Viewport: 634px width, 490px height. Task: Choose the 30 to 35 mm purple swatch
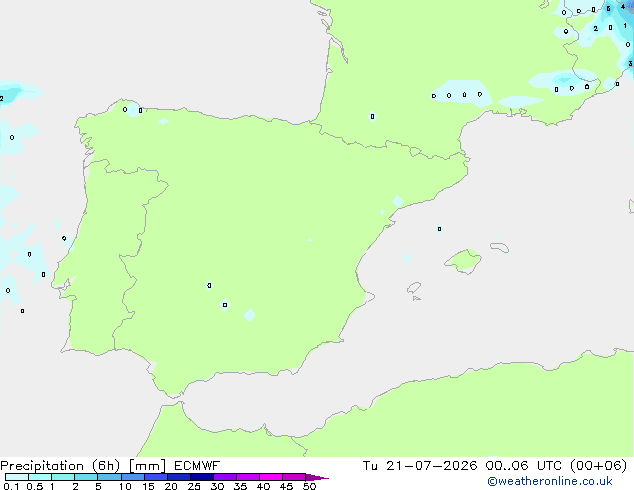point(224,477)
